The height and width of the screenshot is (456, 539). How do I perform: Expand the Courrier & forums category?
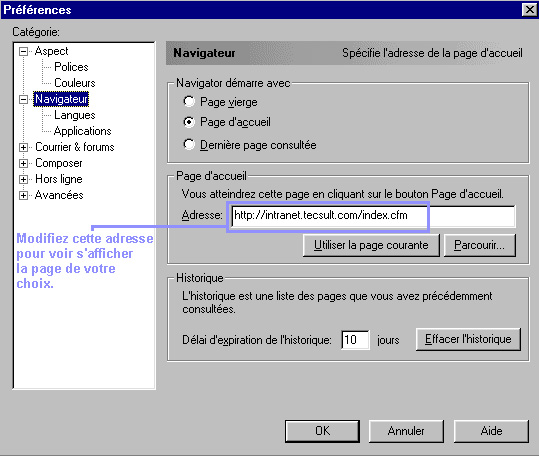(23, 147)
